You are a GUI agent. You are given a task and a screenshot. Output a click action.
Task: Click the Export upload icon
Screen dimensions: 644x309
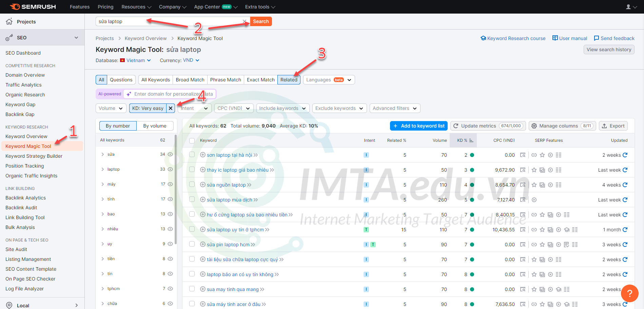[604, 126]
